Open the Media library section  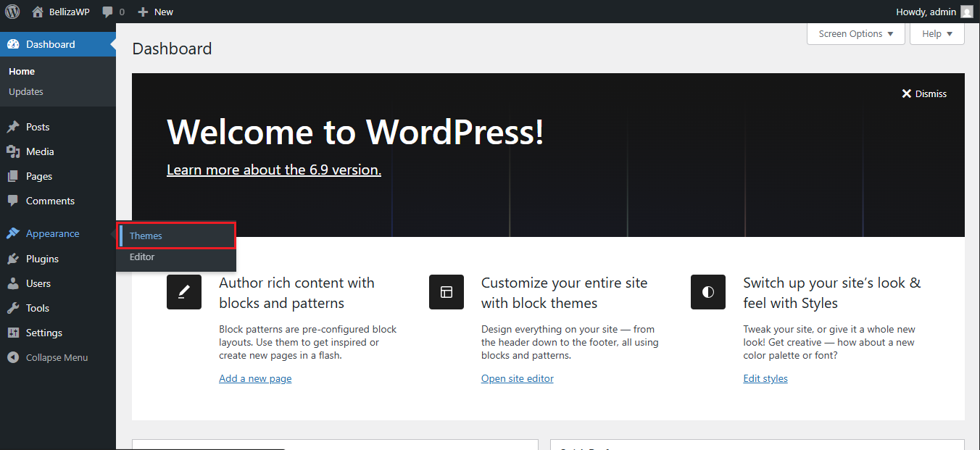tap(40, 151)
